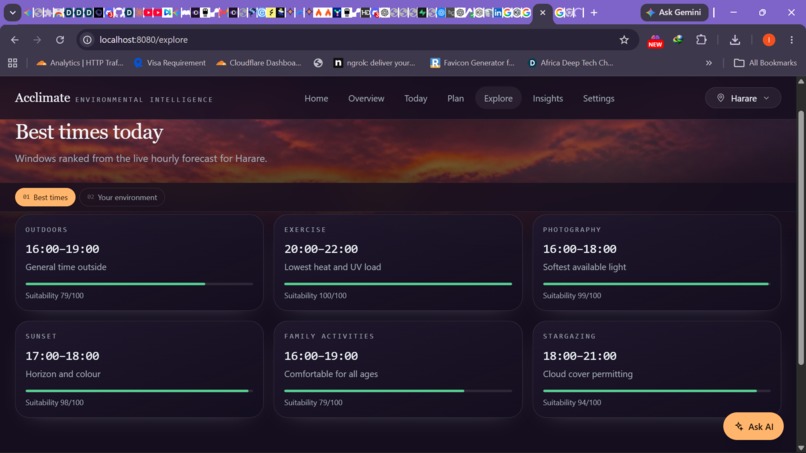Click Comfortable for all ages text
Image resolution: width=806 pixels, height=453 pixels.
(x=331, y=374)
